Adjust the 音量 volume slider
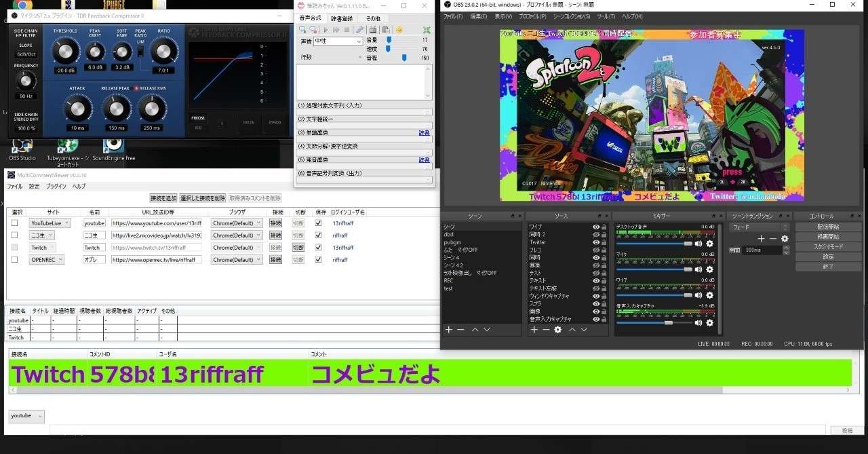 click(389, 40)
